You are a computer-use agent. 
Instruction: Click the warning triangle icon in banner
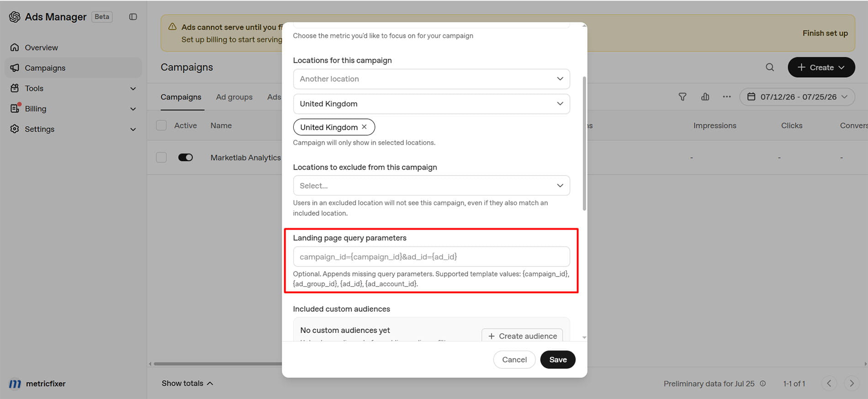pyautogui.click(x=172, y=27)
